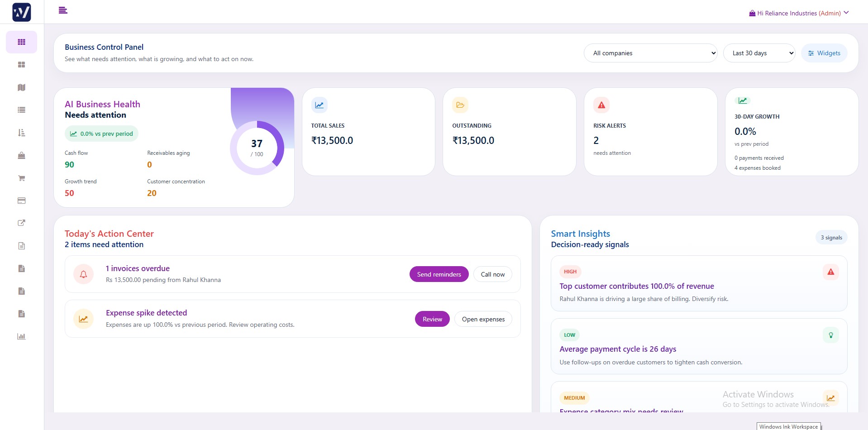Click the lightbulb icon on LOW insight

tap(830, 335)
